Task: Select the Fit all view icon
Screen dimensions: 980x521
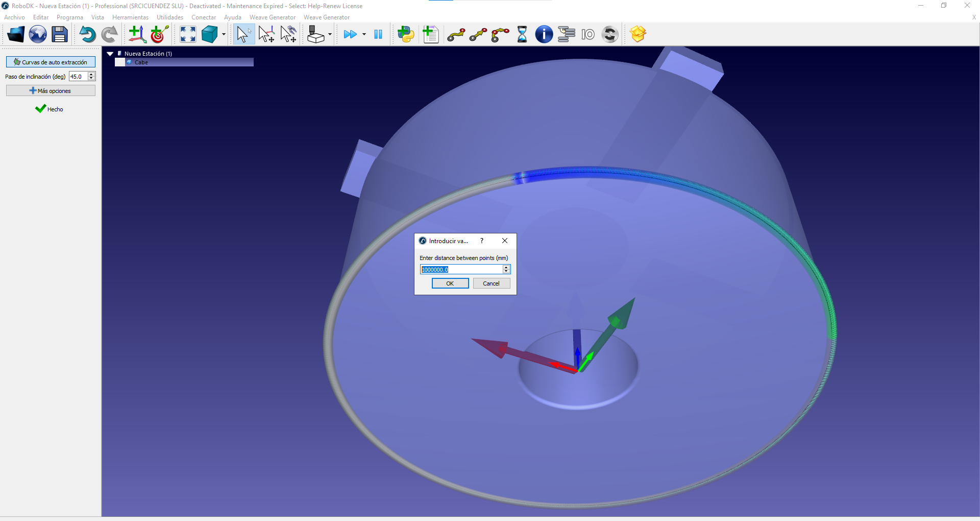Action: pyautogui.click(x=188, y=34)
